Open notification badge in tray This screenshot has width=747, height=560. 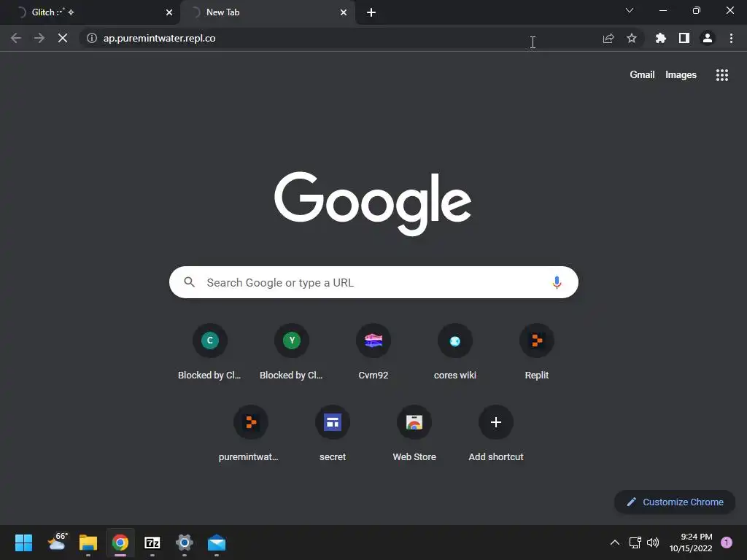tap(726, 542)
